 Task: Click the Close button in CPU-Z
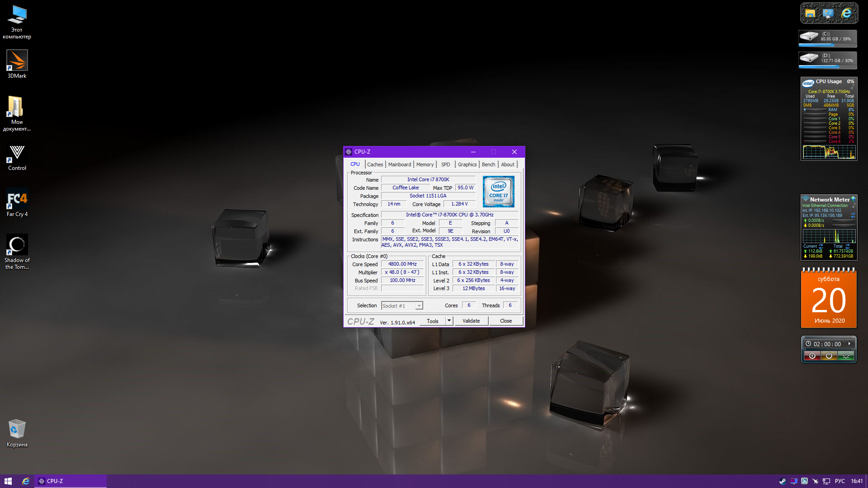(506, 321)
